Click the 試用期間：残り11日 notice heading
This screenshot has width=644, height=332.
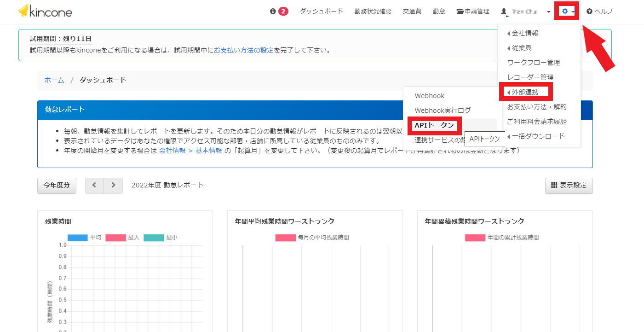coord(61,39)
